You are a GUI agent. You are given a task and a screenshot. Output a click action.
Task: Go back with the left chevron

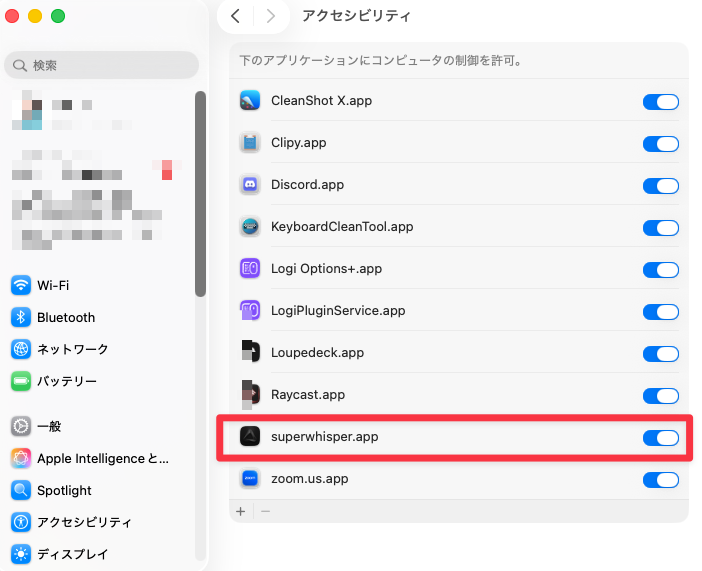pyautogui.click(x=235, y=16)
